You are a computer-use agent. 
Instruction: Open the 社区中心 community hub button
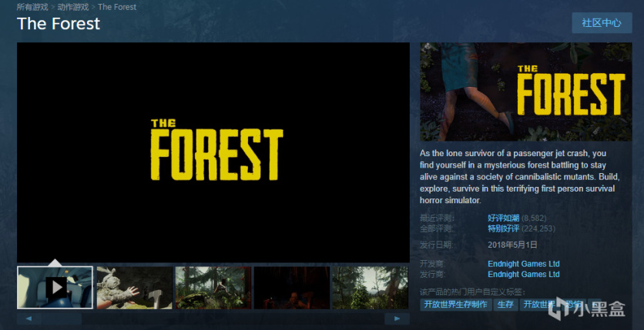tap(602, 23)
